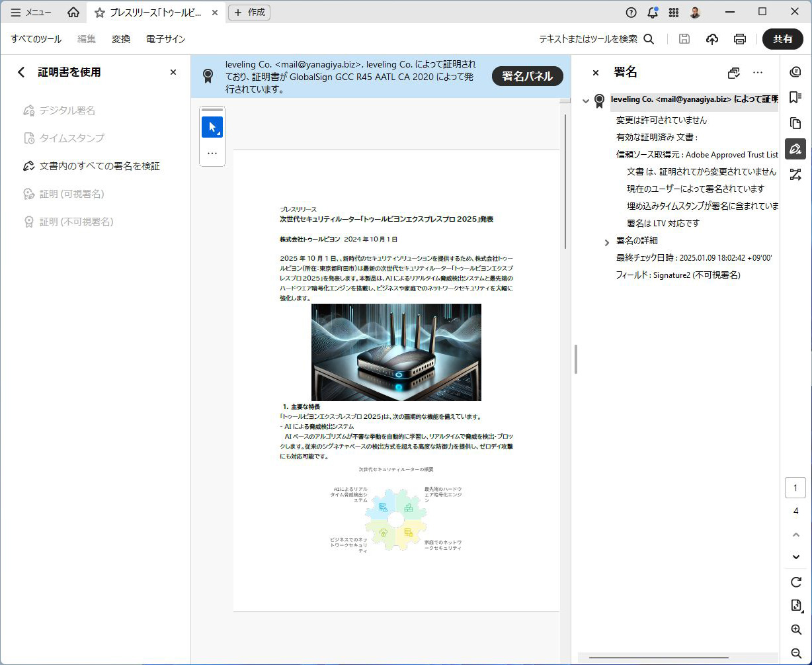Open the AI assistant icon in right rail
Screen dimensions: 812x665
tap(795, 72)
